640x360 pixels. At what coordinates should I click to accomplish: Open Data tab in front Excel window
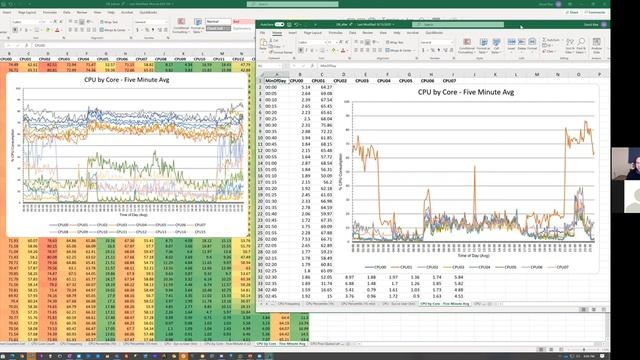tap(352, 33)
